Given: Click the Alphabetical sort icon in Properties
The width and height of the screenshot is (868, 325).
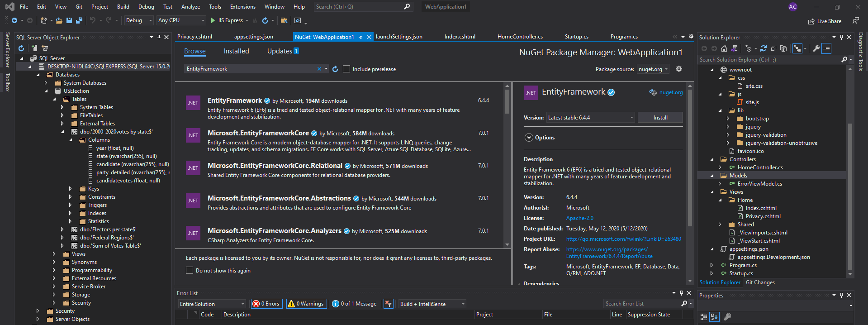Looking at the screenshot, I should [714, 317].
